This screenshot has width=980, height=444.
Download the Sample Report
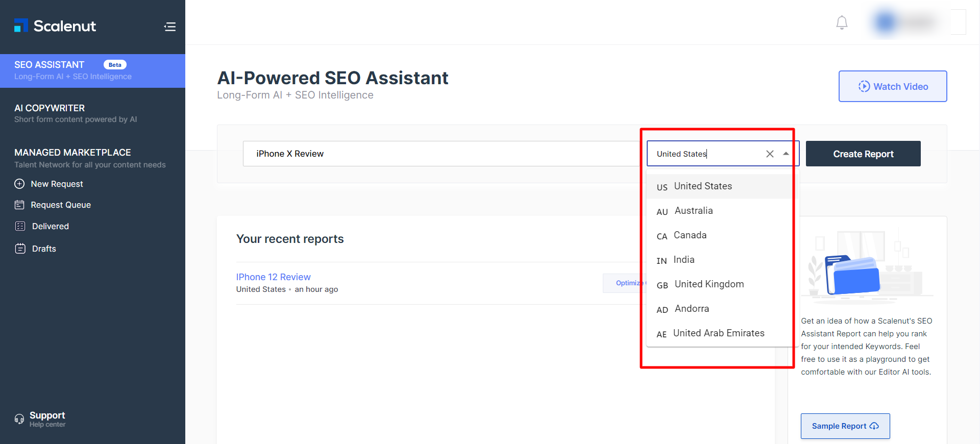tap(845, 426)
